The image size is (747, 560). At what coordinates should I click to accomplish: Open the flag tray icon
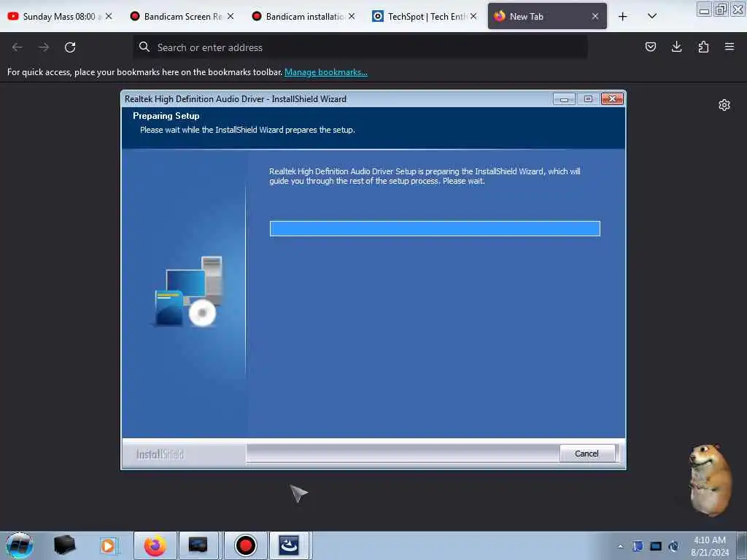pyautogui.click(x=638, y=546)
